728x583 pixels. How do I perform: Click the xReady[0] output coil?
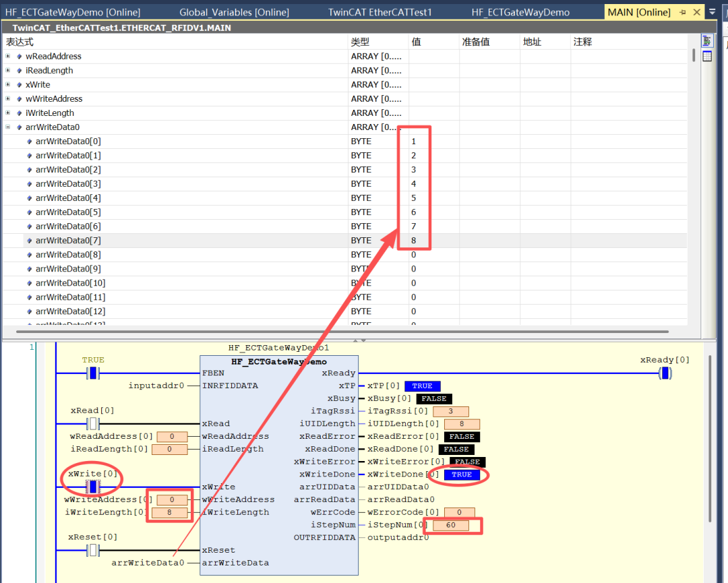point(665,373)
